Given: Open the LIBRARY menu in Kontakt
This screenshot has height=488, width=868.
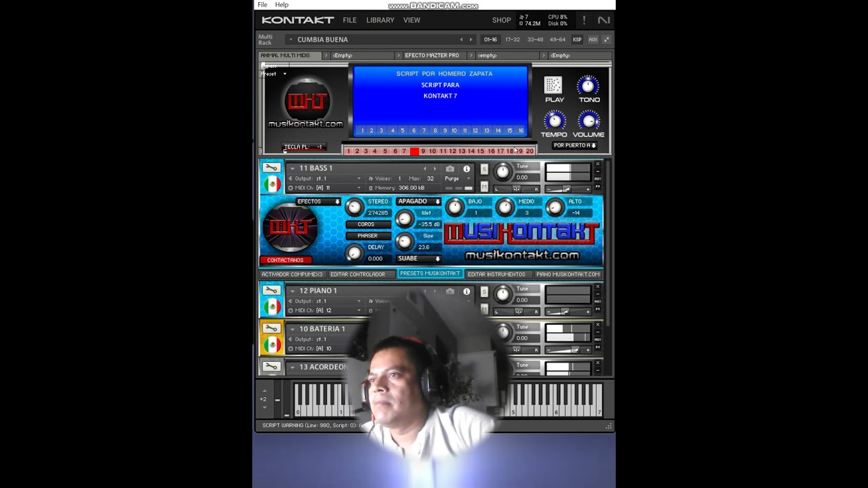Looking at the screenshot, I should pyautogui.click(x=380, y=20).
